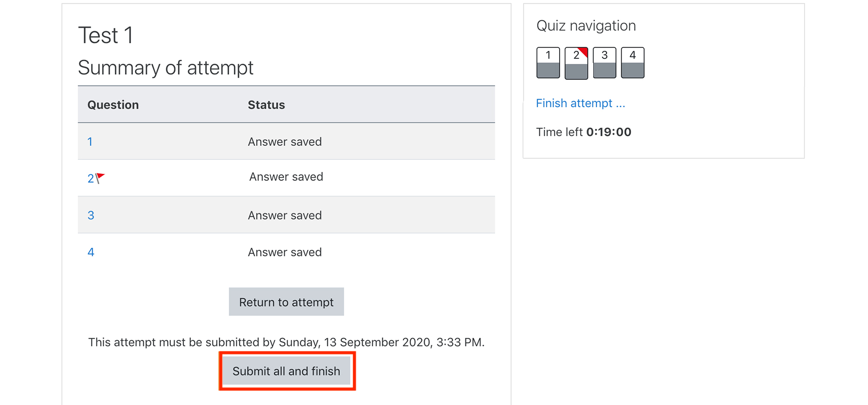Select the flagged question 2 block in Quiz navigation

point(576,62)
